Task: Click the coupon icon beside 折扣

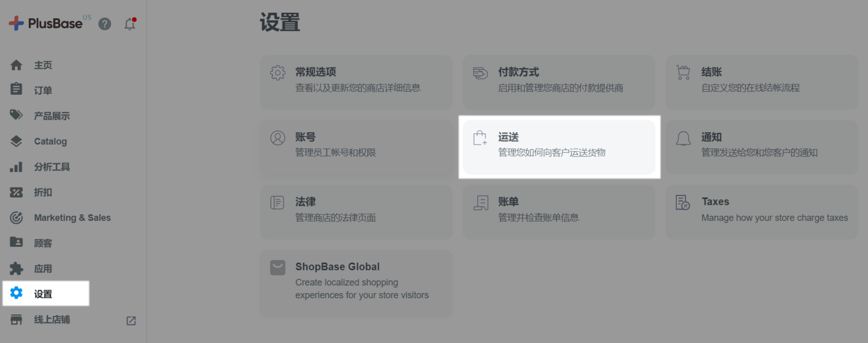Action: (16, 192)
